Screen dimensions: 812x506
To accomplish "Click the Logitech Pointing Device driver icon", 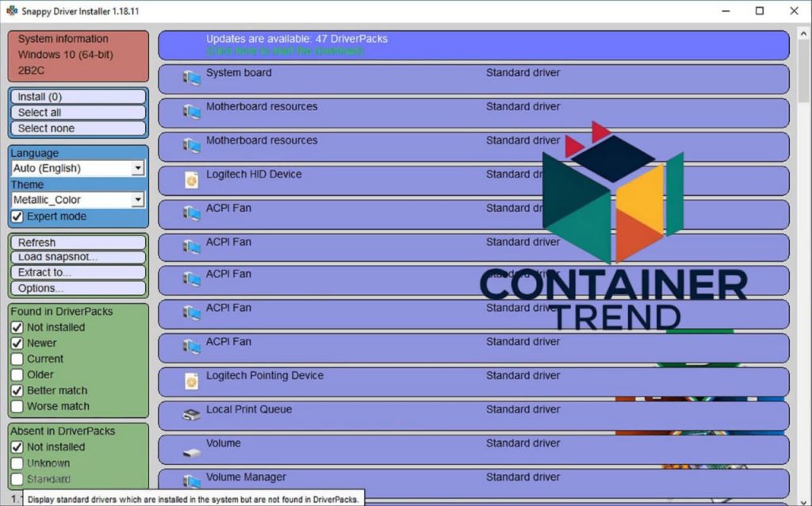I will (192, 381).
